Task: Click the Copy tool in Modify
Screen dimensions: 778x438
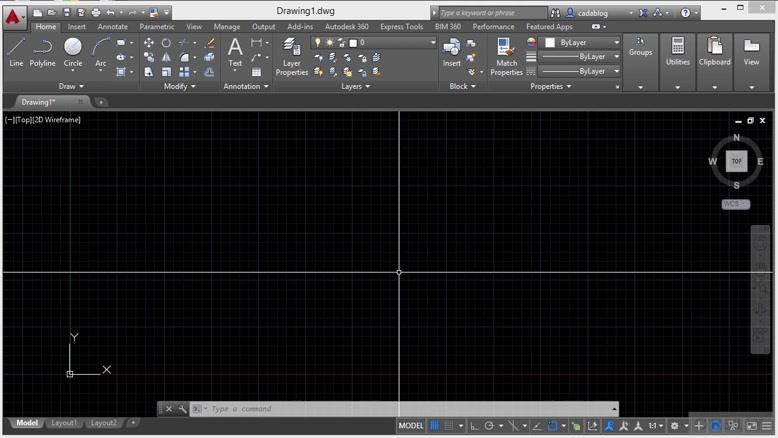Action: 148,58
